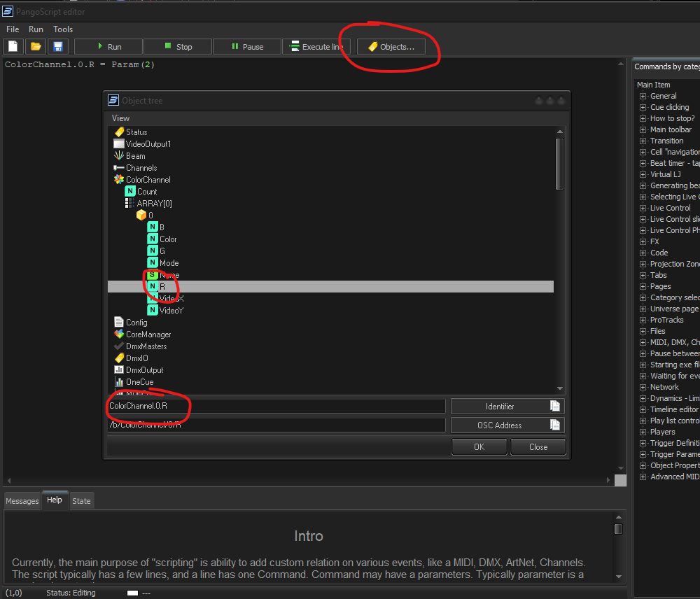Expand the FX command category
The width and height of the screenshot is (700, 599).
(643, 241)
